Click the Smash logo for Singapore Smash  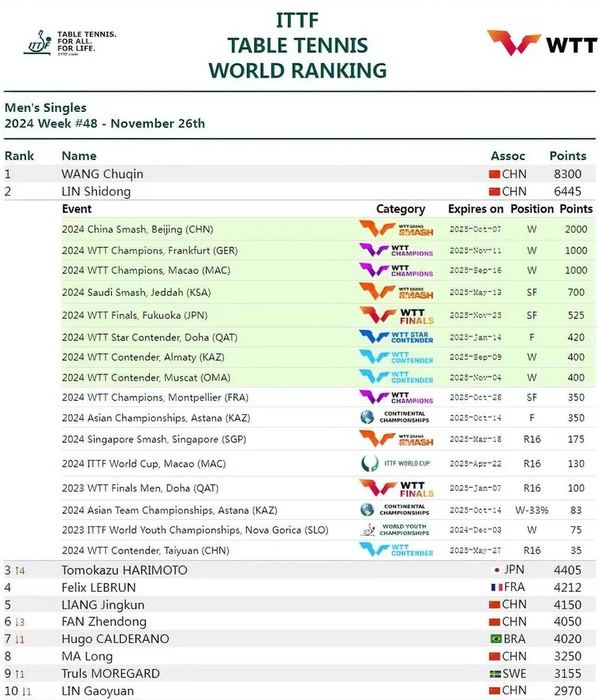pyautogui.click(x=396, y=439)
